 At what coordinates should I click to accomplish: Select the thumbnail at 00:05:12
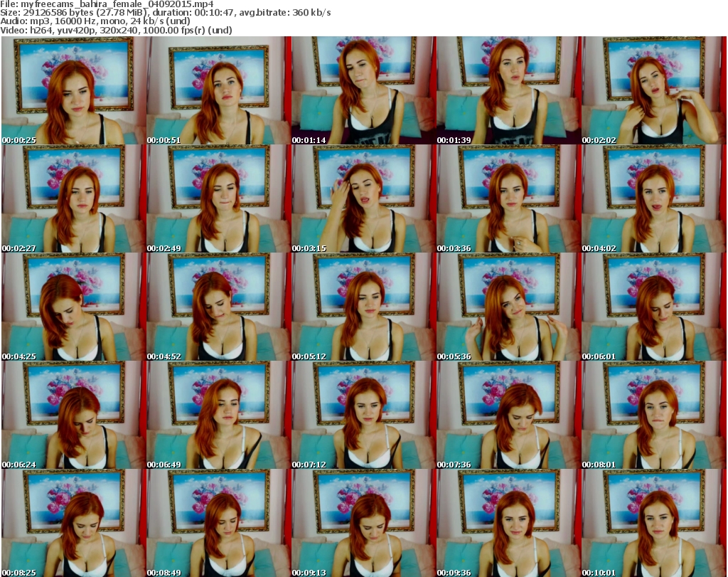(x=364, y=307)
